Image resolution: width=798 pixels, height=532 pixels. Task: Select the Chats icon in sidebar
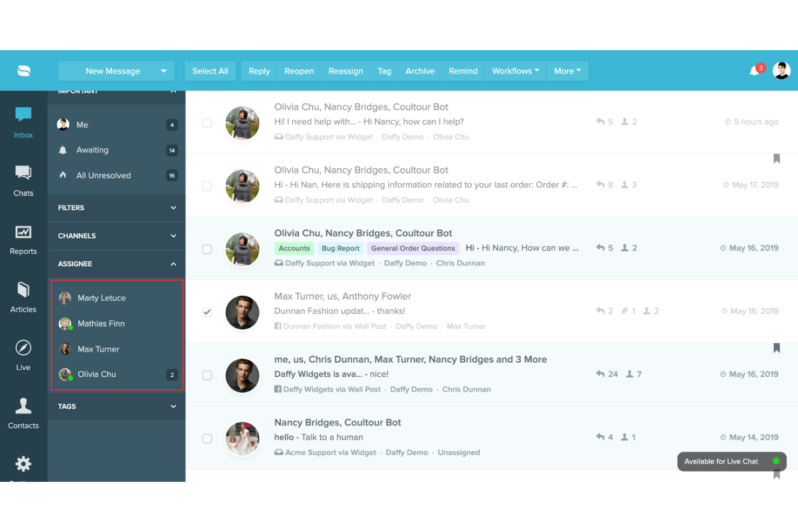coord(23,179)
